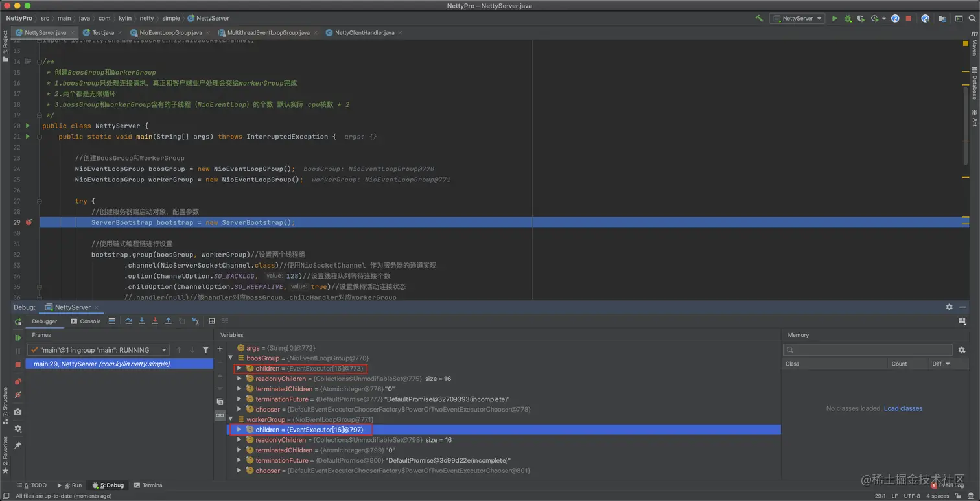Open Search Everywhere magnifier
The image size is (980, 501).
[x=972, y=18]
